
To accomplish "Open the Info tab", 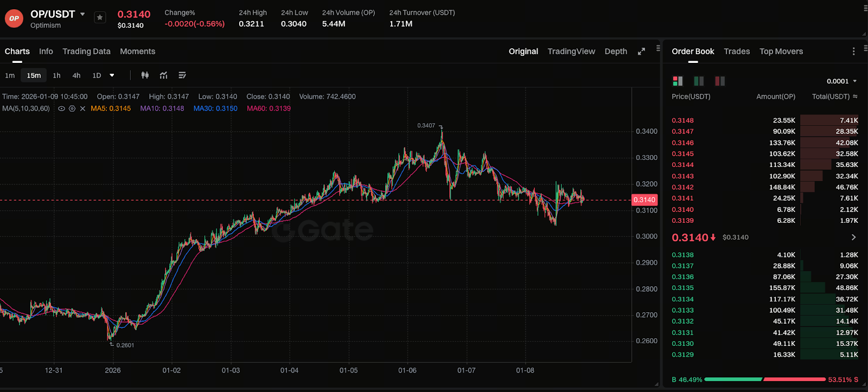I will point(46,52).
